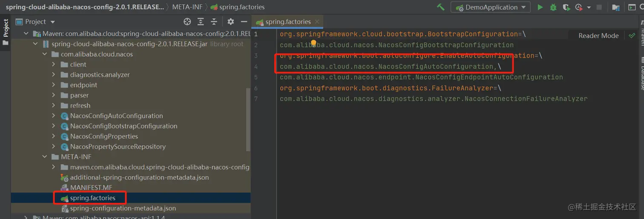Expand the NacosConfigBootstrapConfiguration class chevron
Image resolution: width=644 pixels, height=219 pixels.
pyautogui.click(x=54, y=126)
